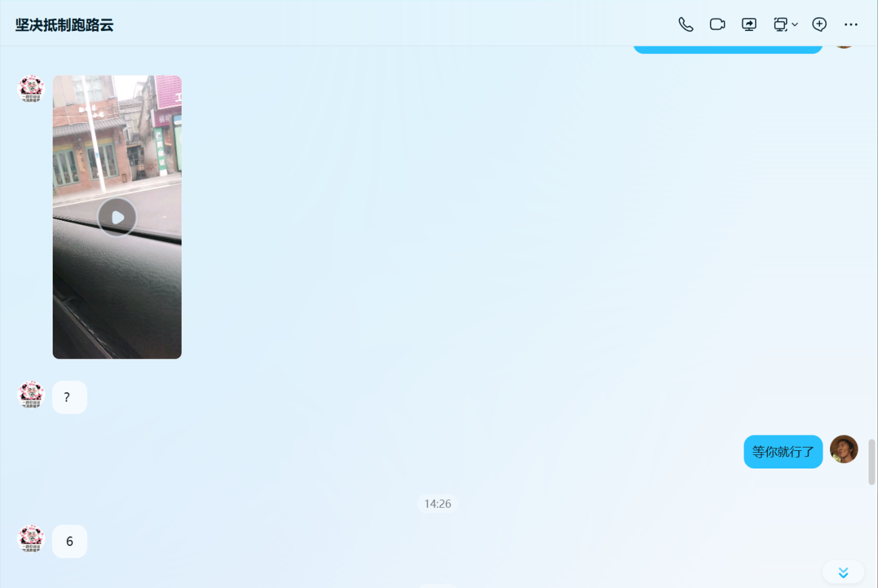Click the chat title 坚决抵制跑路云
878x588 pixels.
(65, 26)
